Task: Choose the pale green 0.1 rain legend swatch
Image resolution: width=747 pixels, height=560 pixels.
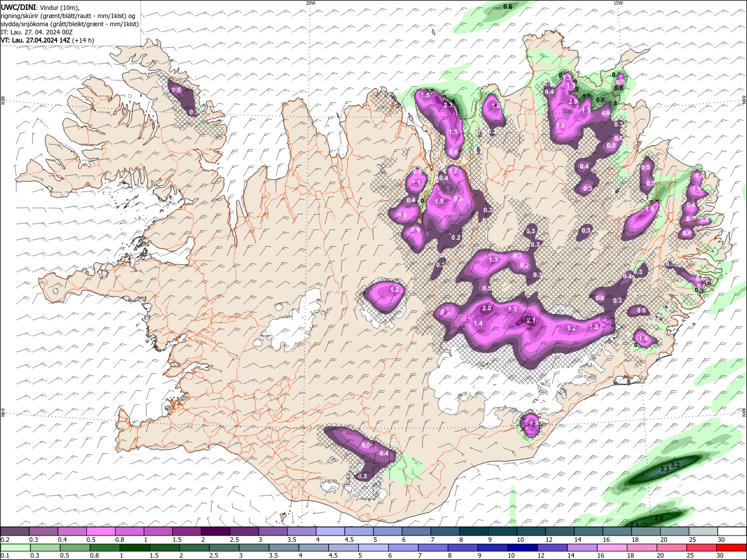Action: [x=15, y=548]
